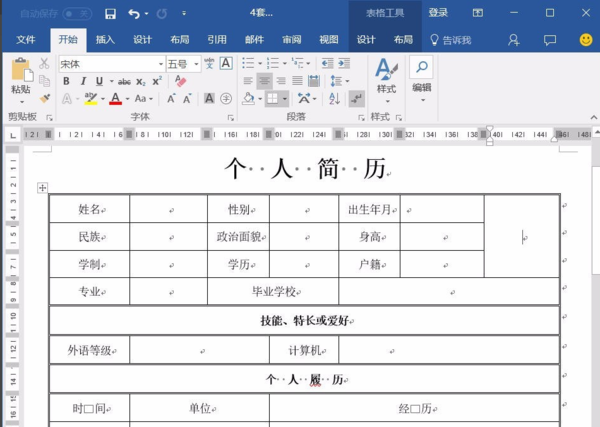The image size is (600, 427).
Task: Toggle Subscript formatting
Action: (x=141, y=81)
